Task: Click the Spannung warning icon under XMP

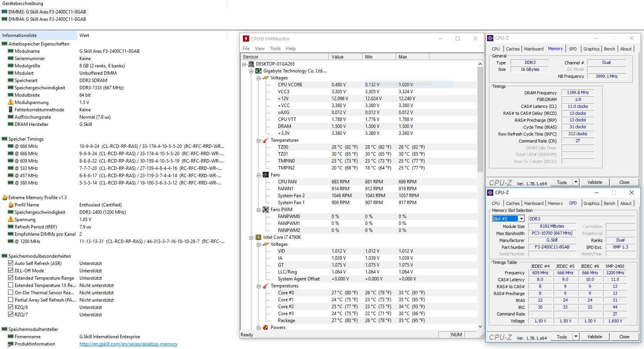Action: [x=11, y=220]
